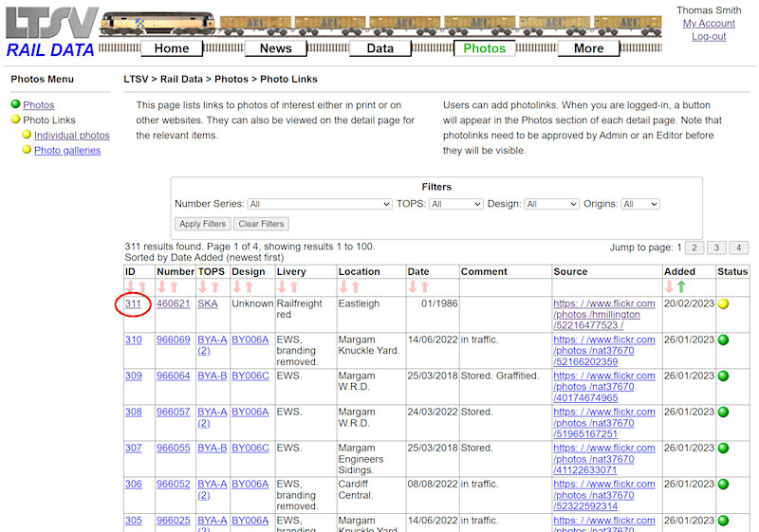Sort ID column ascending arrow
This screenshot has height=532, width=759.
tap(142, 286)
